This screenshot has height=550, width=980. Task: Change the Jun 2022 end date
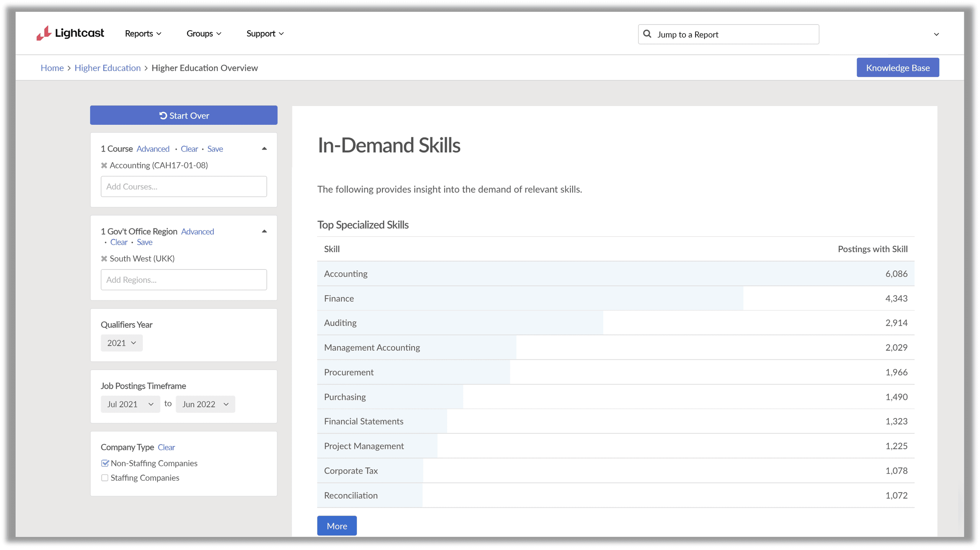click(x=205, y=404)
